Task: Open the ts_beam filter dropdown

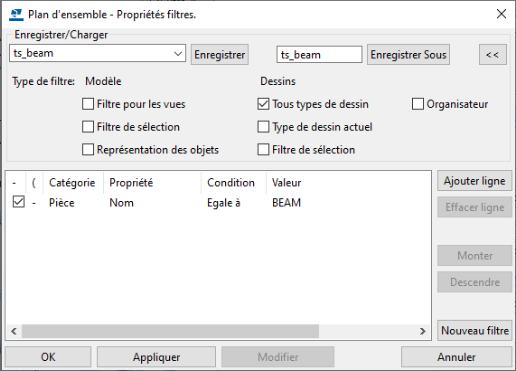Action: click(x=178, y=54)
